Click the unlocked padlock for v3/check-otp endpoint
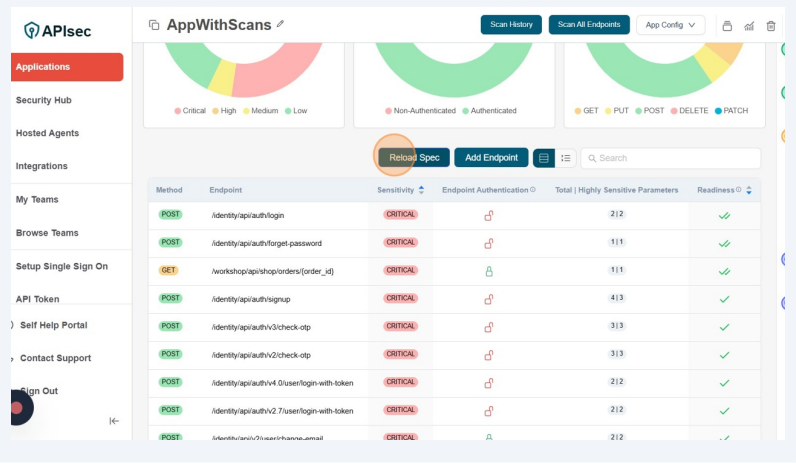Image resolution: width=796 pixels, height=468 pixels. coord(488,327)
